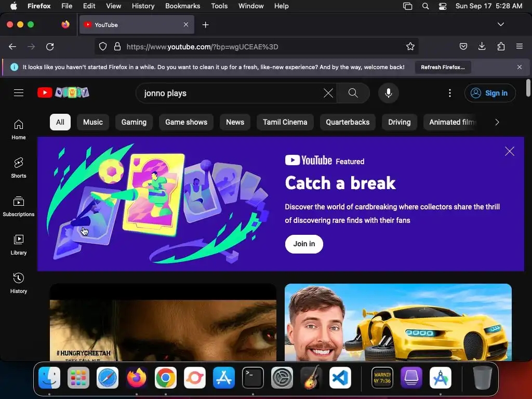Open the Edit menu
The height and width of the screenshot is (399, 532).
point(89,6)
